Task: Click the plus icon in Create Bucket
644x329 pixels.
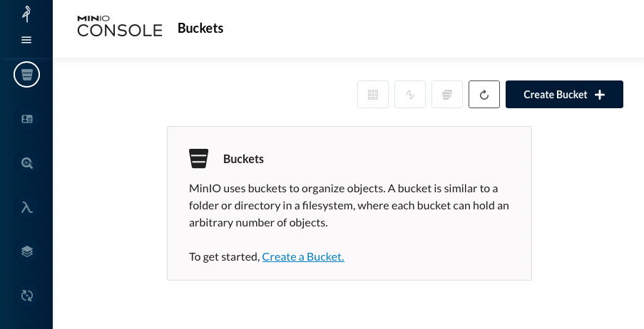Action: pyautogui.click(x=600, y=95)
